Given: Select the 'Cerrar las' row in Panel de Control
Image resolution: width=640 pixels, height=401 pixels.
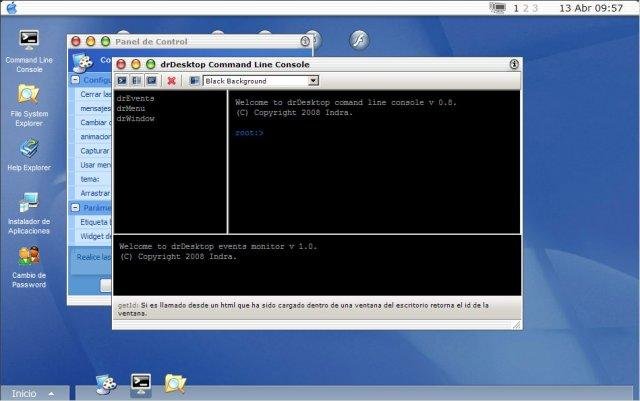Looking at the screenshot, I should 93,94.
